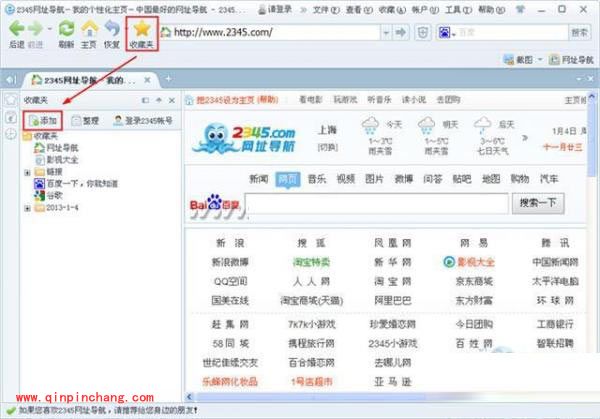The height and width of the screenshot is (419, 600).
Task: Click the Baidu search input field
Action: point(377,204)
